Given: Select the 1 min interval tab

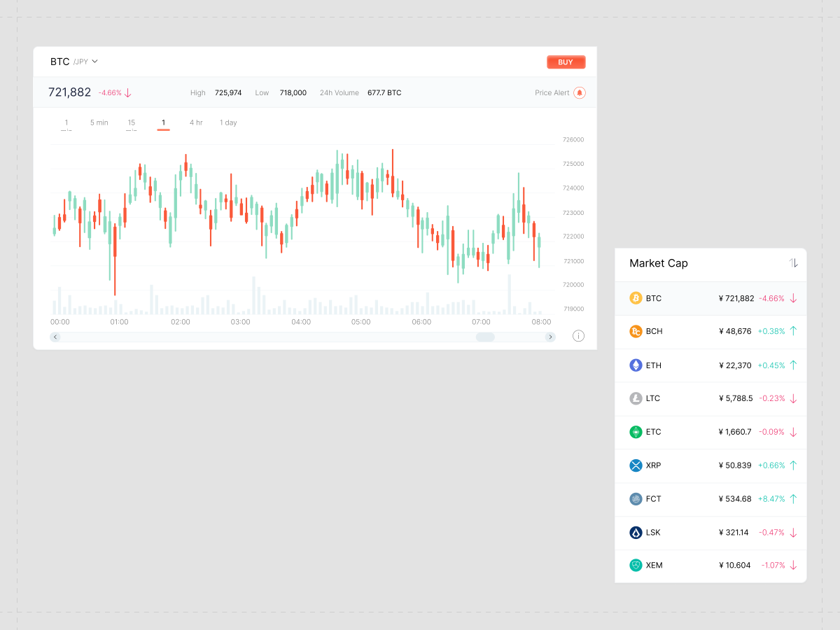Looking at the screenshot, I should click(x=66, y=125).
